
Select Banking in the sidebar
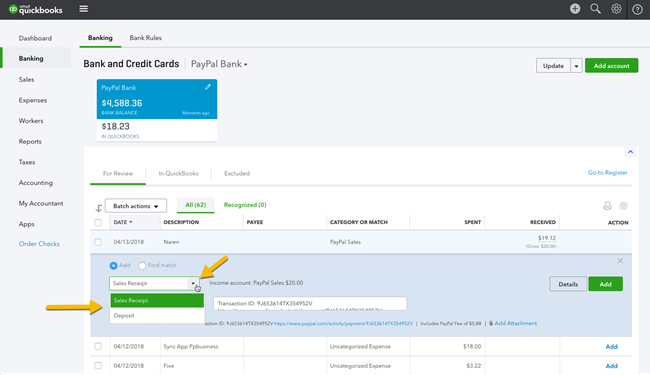(36, 58)
